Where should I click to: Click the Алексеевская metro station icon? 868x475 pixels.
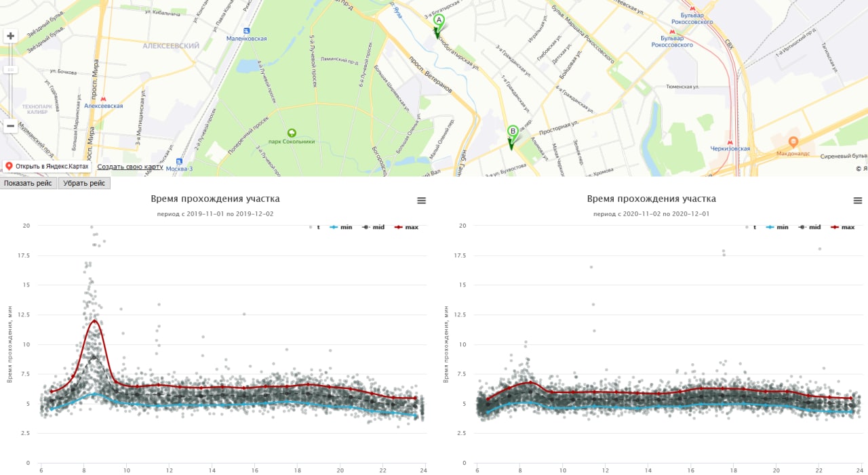[104, 99]
